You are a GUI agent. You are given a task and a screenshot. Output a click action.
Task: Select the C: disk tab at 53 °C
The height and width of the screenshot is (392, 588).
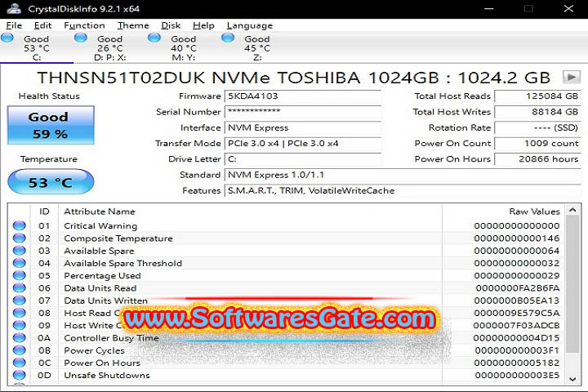point(37,48)
